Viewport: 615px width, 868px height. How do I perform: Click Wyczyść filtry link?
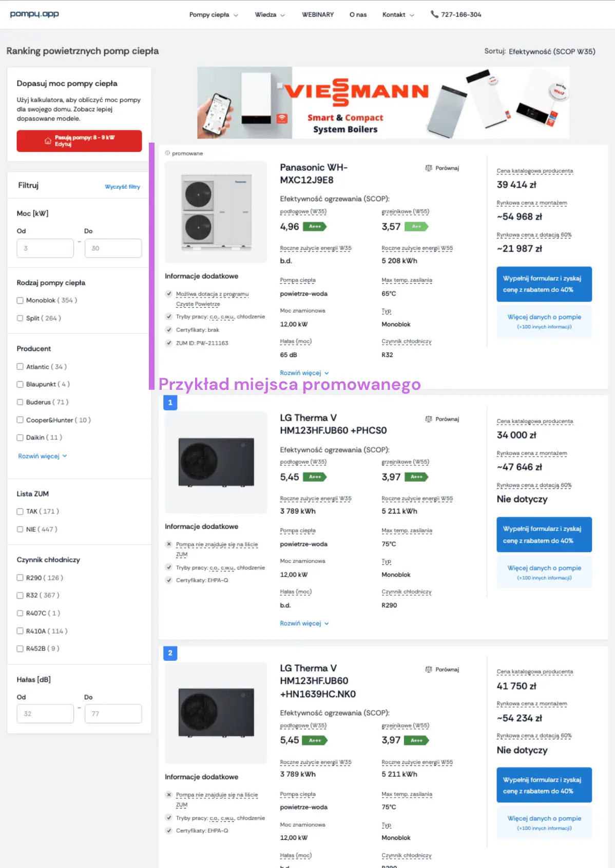coord(122,187)
